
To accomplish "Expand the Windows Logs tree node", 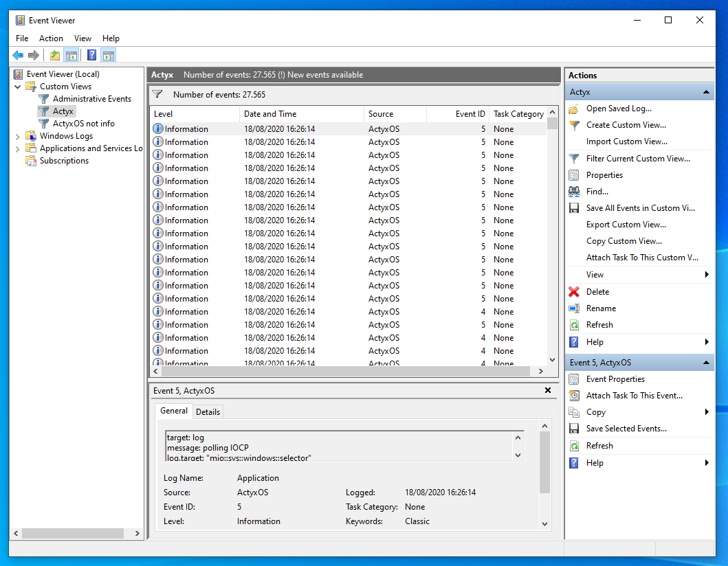I will 17,136.
